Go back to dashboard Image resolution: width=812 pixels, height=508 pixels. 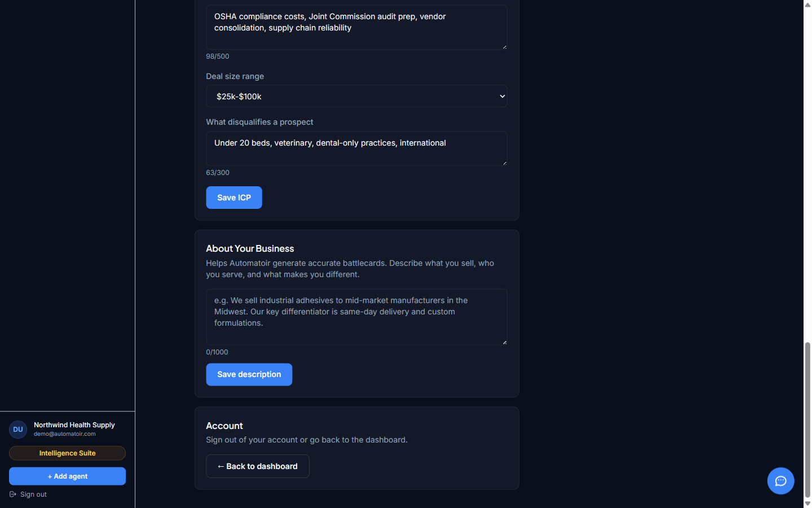[257, 466]
